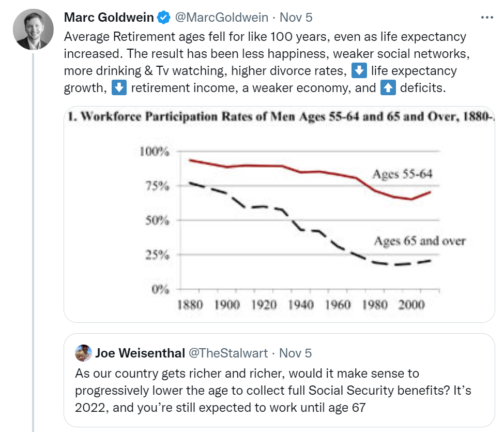This screenshot has width=504, height=432.
Task: Click Joe Weisenthal's small avatar
Action: point(83,353)
